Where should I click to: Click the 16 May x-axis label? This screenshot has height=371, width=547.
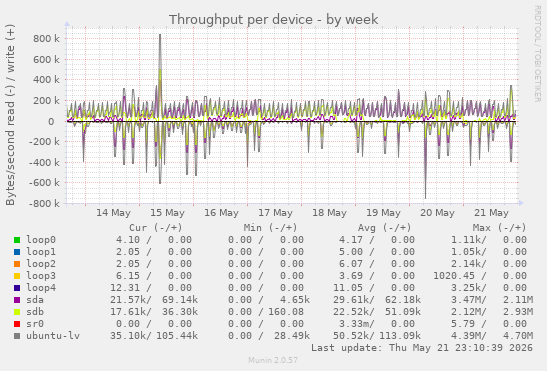click(x=222, y=213)
